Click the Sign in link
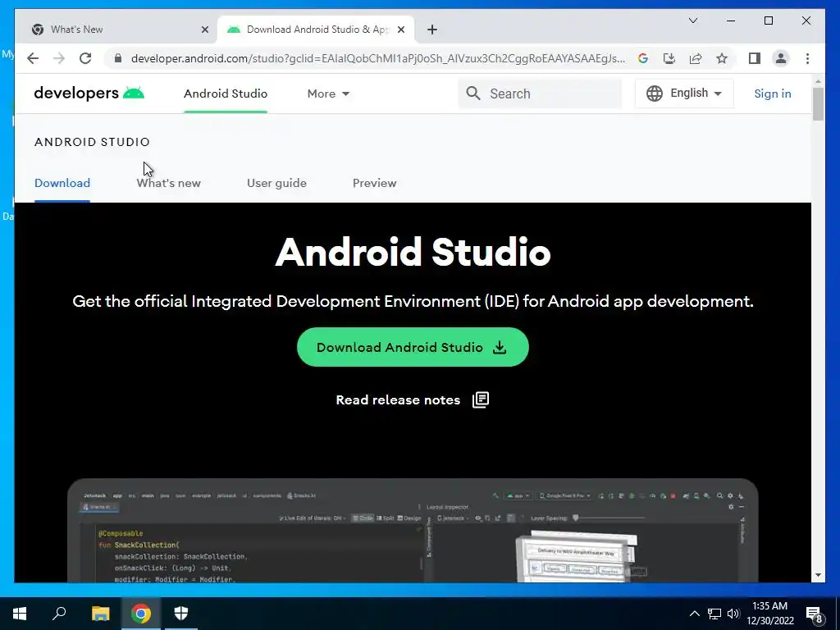840x630 pixels. tap(773, 94)
